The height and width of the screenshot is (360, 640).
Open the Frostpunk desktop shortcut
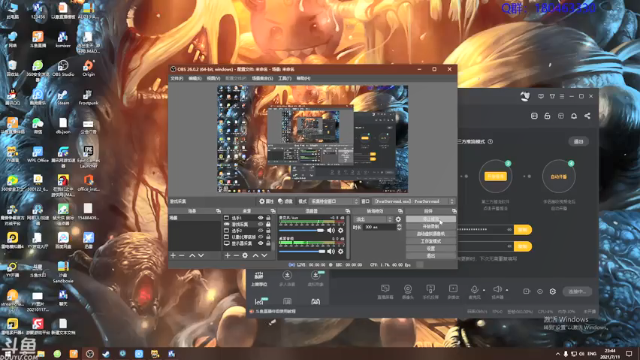(x=88, y=98)
